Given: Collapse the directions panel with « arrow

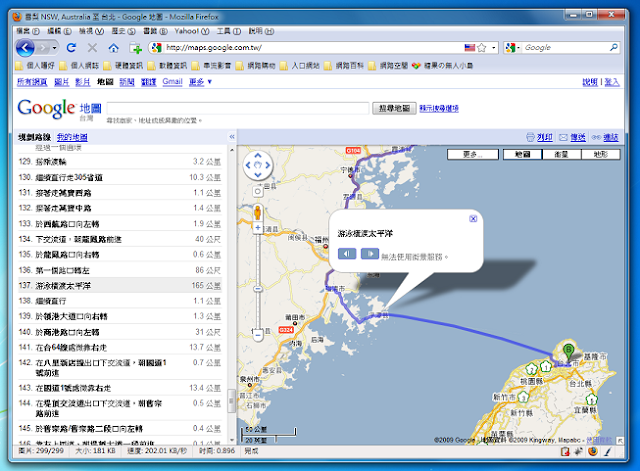Looking at the screenshot, I should click(x=232, y=137).
